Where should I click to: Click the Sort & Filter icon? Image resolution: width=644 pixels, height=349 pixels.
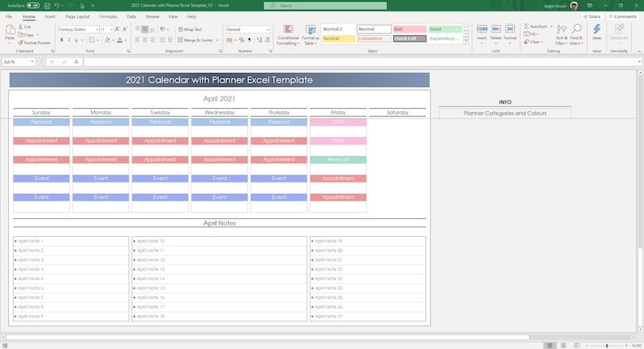pyautogui.click(x=561, y=29)
